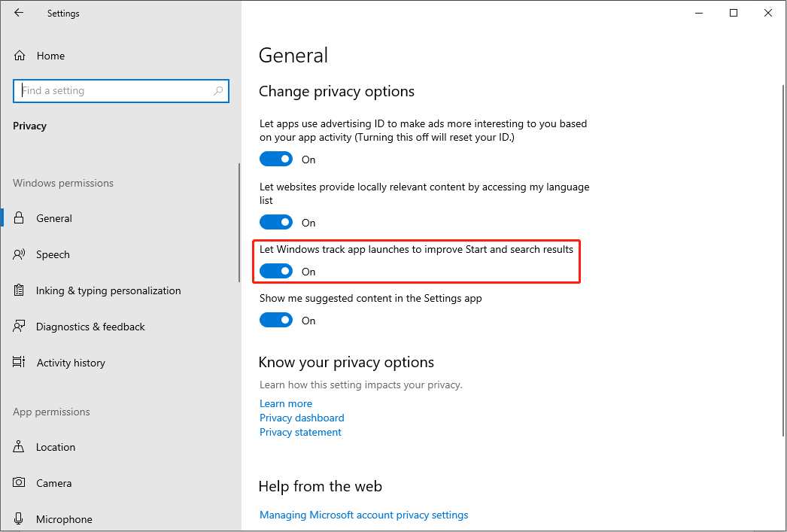Click the Diagnostics & feedback icon

tap(19, 327)
